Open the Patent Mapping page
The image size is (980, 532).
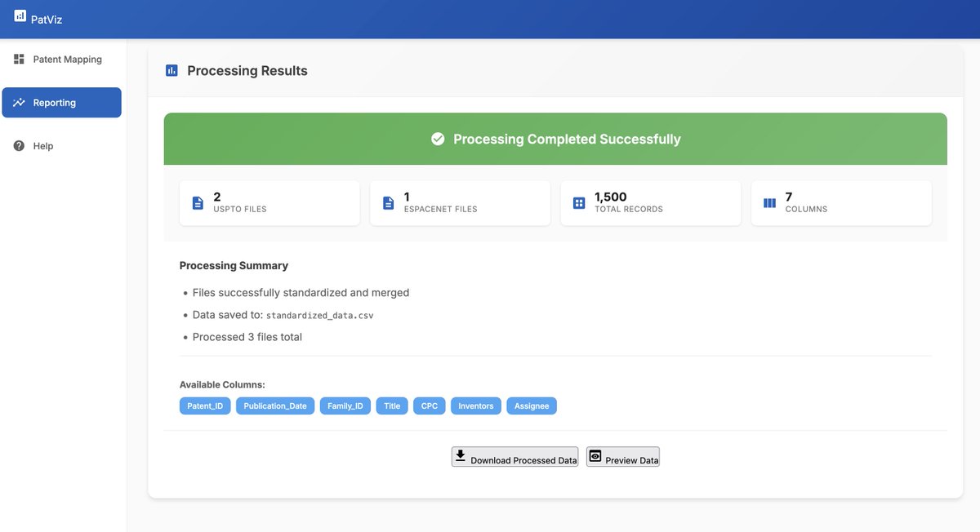click(61, 60)
